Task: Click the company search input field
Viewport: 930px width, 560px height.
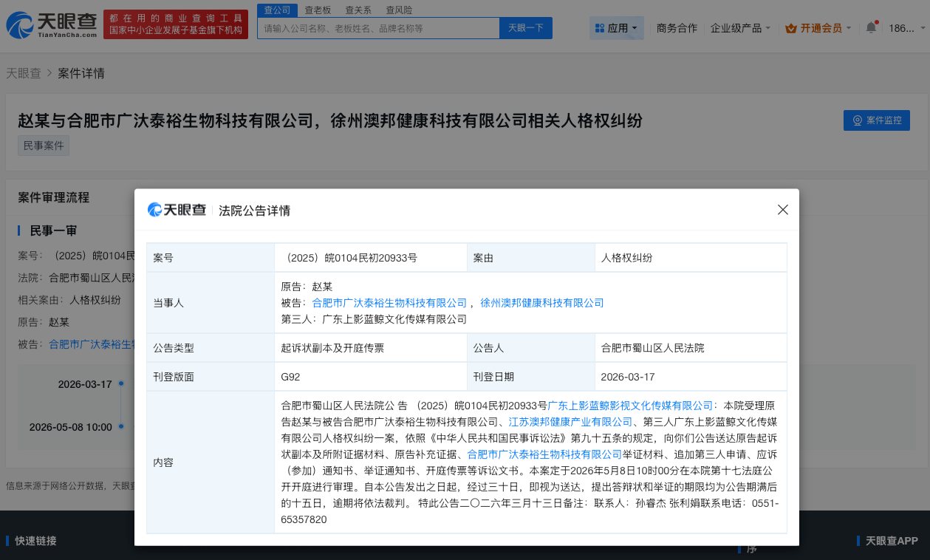Action: (378, 27)
